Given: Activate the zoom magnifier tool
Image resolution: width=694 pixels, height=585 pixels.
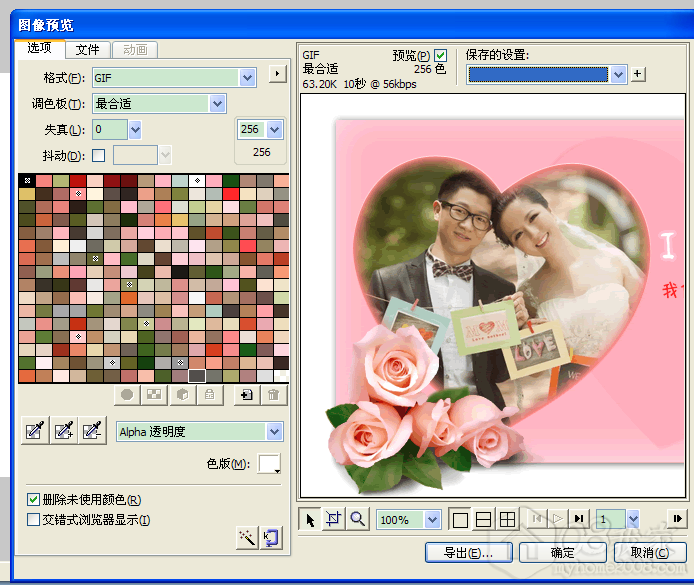Looking at the screenshot, I should (356, 519).
